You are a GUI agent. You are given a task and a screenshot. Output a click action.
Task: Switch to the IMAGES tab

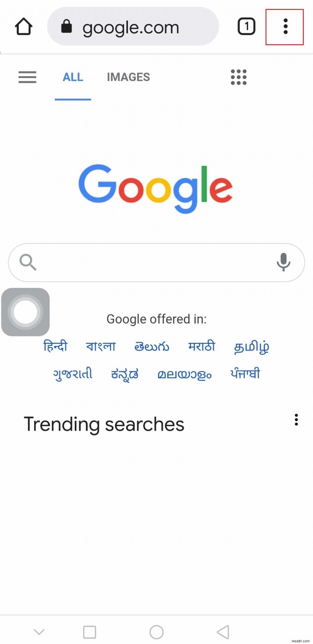tap(128, 77)
